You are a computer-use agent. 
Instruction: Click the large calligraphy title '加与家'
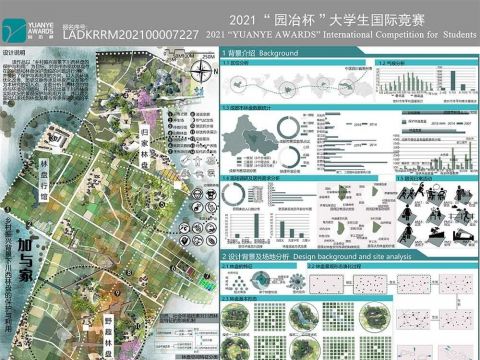click(25, 260)
